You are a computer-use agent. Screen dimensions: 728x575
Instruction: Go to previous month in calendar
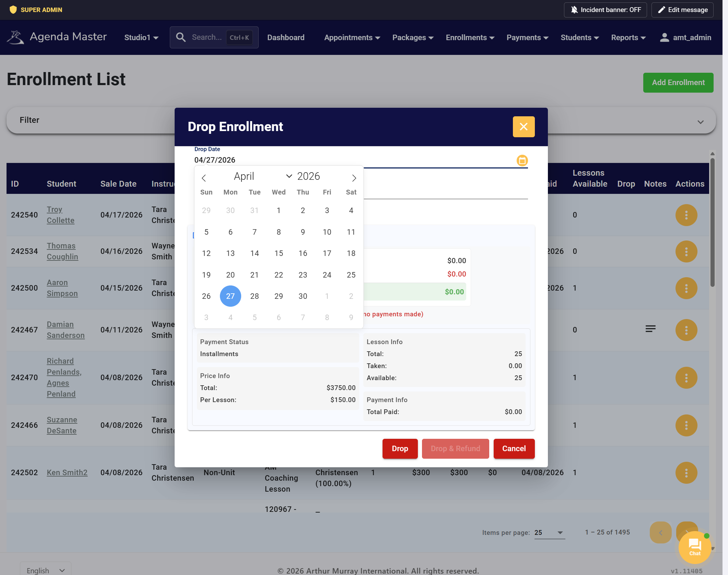204,178
